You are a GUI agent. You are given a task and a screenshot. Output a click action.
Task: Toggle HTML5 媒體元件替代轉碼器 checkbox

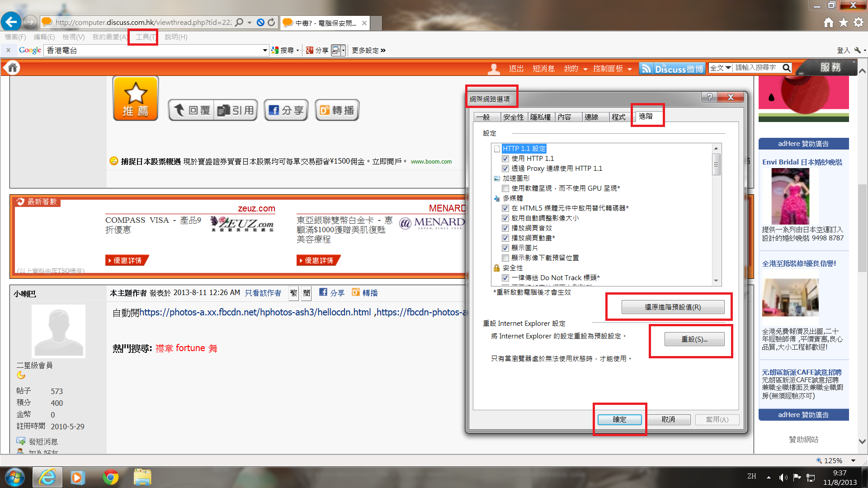coord(505,208)
